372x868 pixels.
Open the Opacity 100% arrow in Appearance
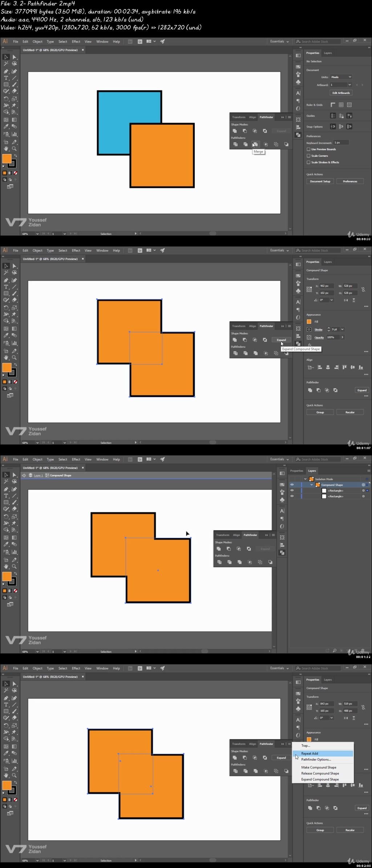(342, 337)
